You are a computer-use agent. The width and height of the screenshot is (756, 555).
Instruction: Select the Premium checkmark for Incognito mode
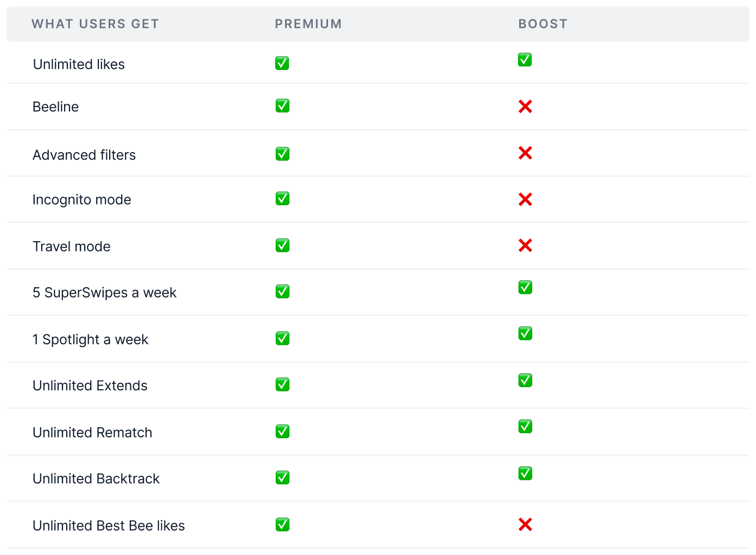[x=282, y=199]
